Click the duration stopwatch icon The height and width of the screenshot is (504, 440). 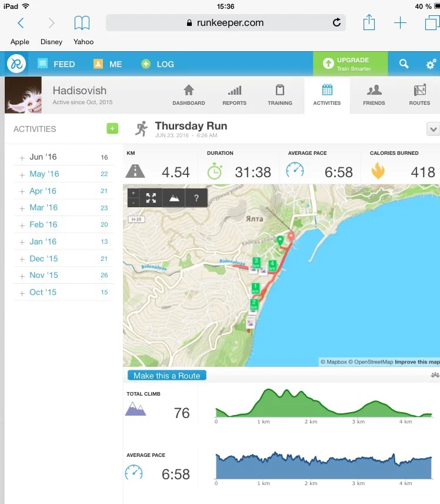(x=215, y=171)
